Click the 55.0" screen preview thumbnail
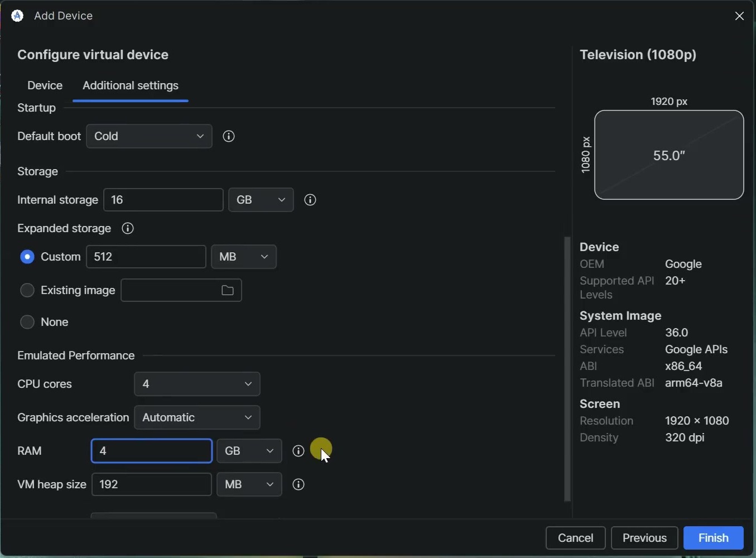The height and width of the screenshot is (558, 756). [x=670, y=155]
